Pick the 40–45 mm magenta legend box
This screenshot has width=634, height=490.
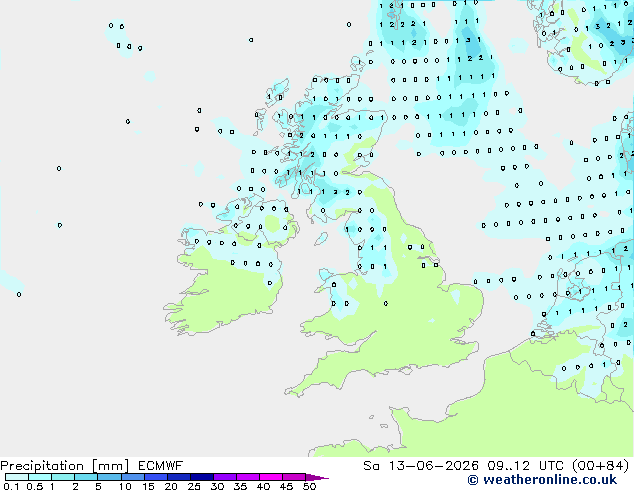click(x=271, y=477)
